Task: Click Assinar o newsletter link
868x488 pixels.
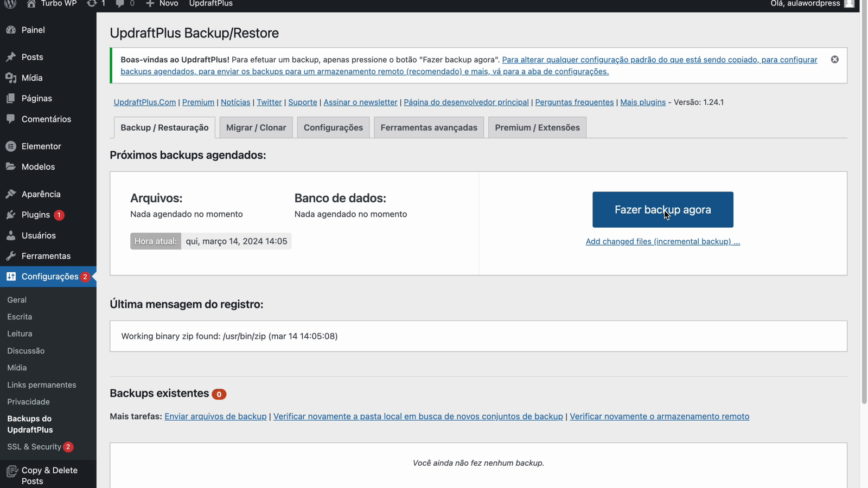Action: pyautogui.click(x=361, y=102)
